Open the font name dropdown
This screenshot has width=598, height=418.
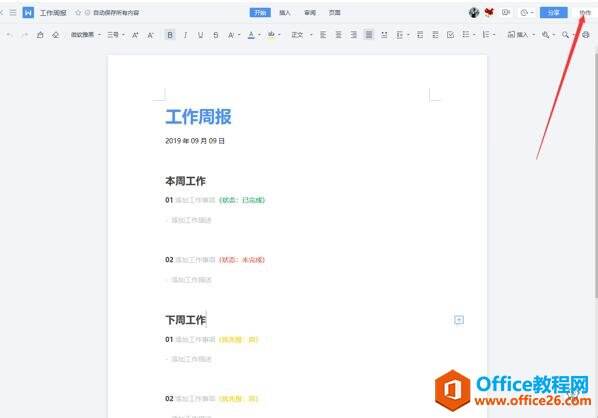pyautogui.click(x=86, y=35)
